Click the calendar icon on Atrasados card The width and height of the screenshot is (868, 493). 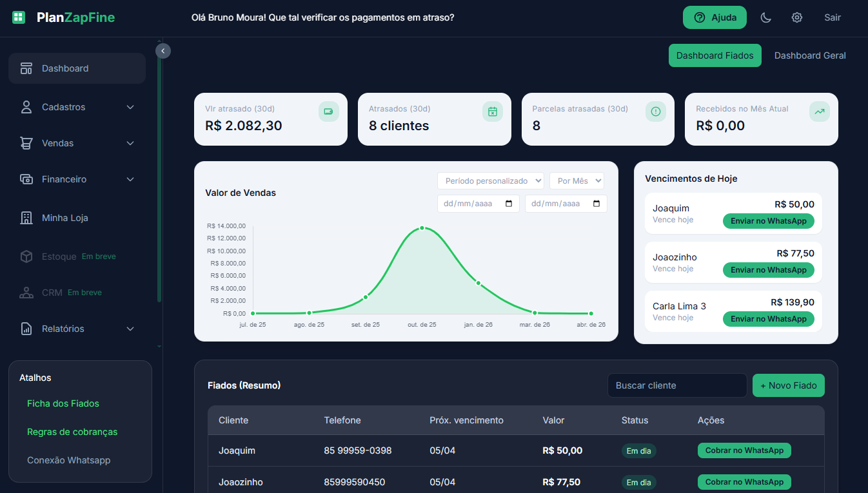coord(492,111)
